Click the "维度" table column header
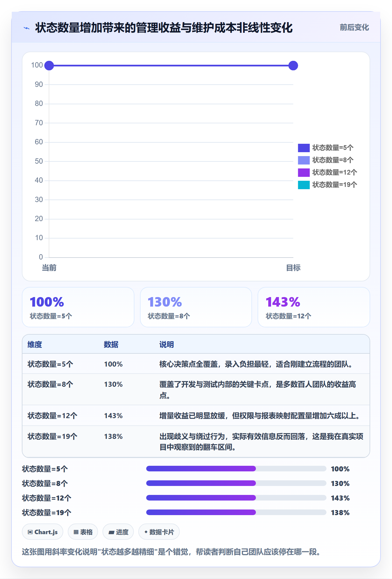 (x=35, y=344)
